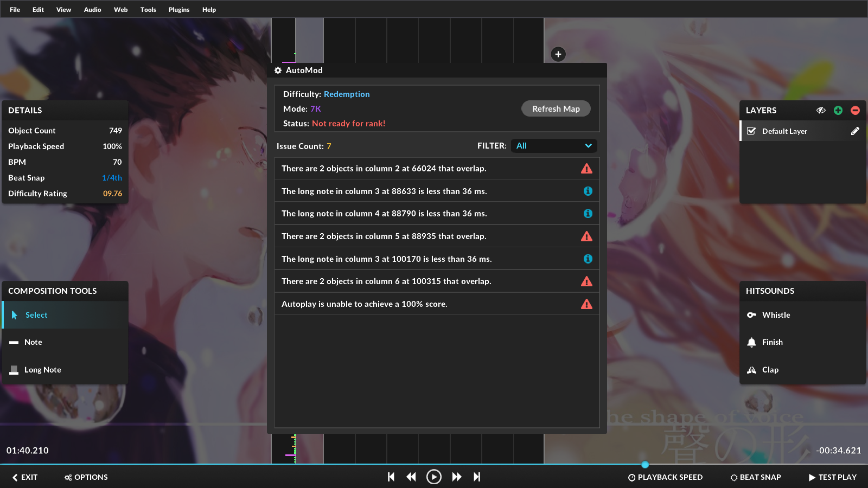This screenshot has width=868, height=488.
Task: Open the Web menu
Action: (x=120, y=10)
